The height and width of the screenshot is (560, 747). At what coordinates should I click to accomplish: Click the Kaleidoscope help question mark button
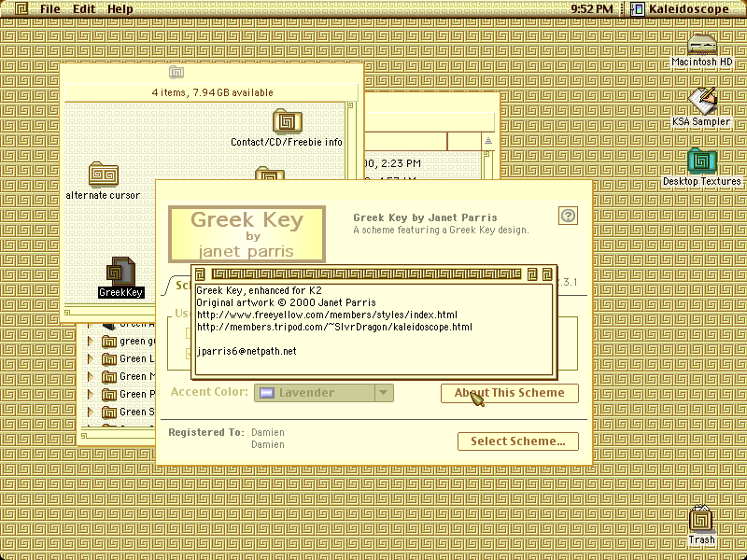point(568,216)
